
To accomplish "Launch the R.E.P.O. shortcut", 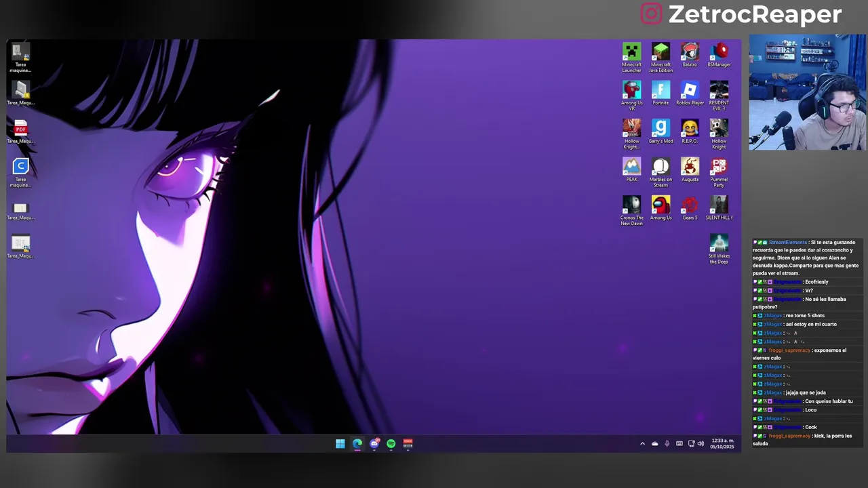I will coord(690,131).
